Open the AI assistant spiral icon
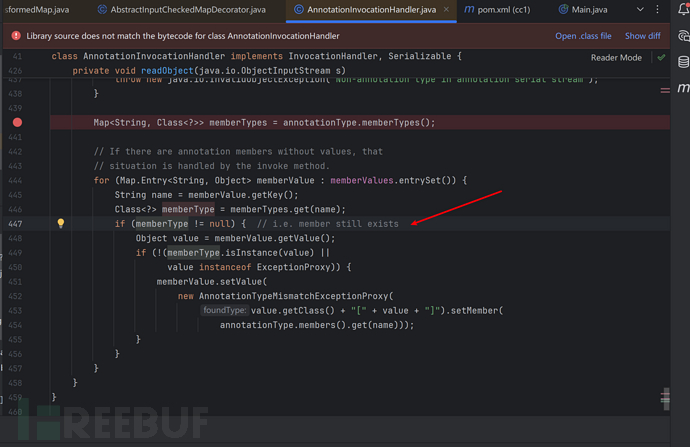The width and height of the screenshot is (690, 447). click(683, 36)
